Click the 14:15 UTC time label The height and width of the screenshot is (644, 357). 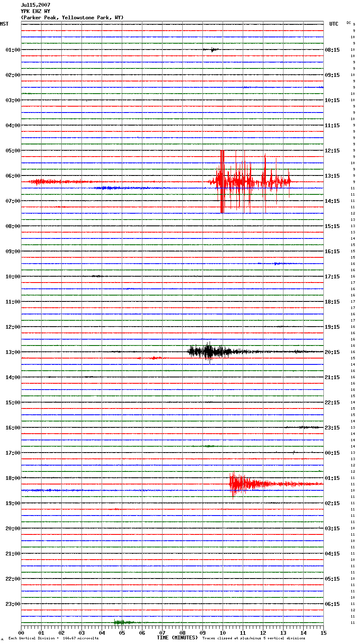[x=332, y=201]
